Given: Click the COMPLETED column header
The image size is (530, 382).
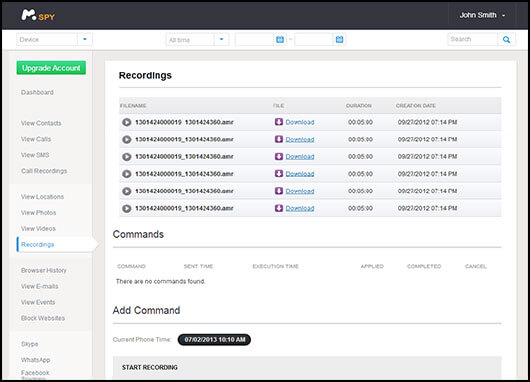Looking at the screenshot, I should point(424,266).
